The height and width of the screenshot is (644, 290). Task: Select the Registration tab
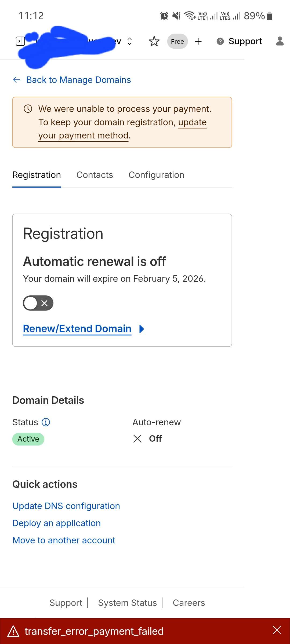pos(37,175)
